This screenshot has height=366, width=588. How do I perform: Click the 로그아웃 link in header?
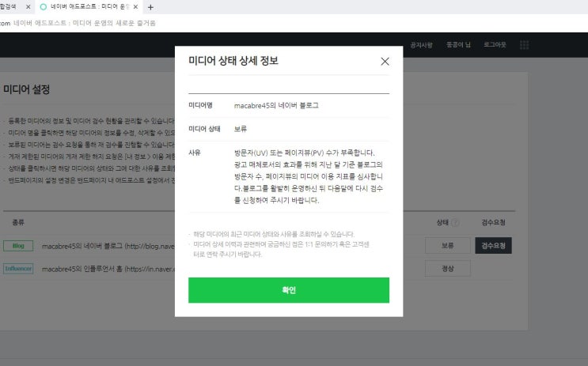495,44
